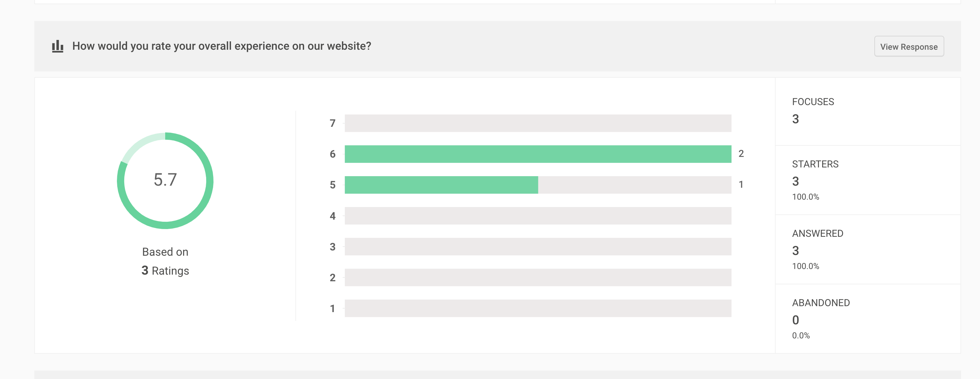980x379 pixels.
Task: Click the count 1 next to rating 5 bar
Action: point(741,185)
